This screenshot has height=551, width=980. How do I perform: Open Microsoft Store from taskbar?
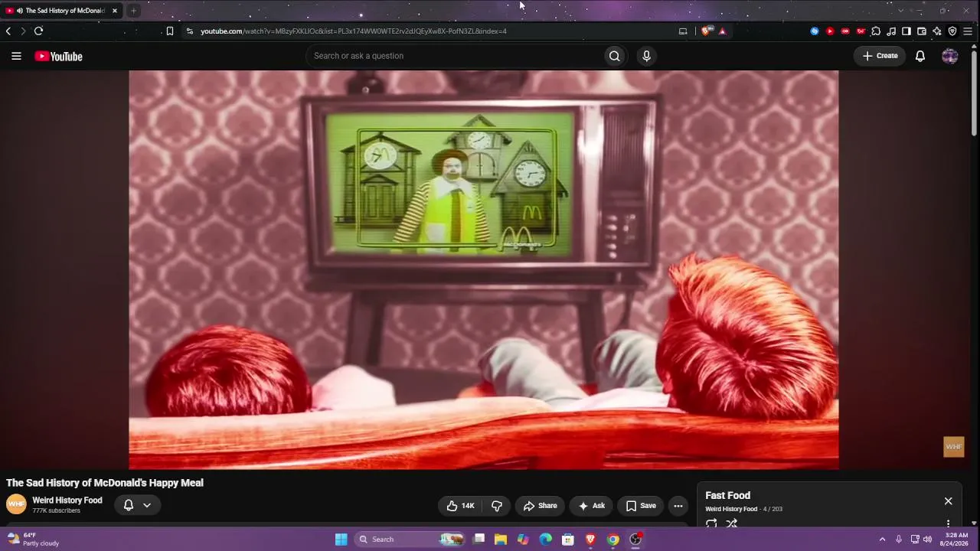[568, 540]
